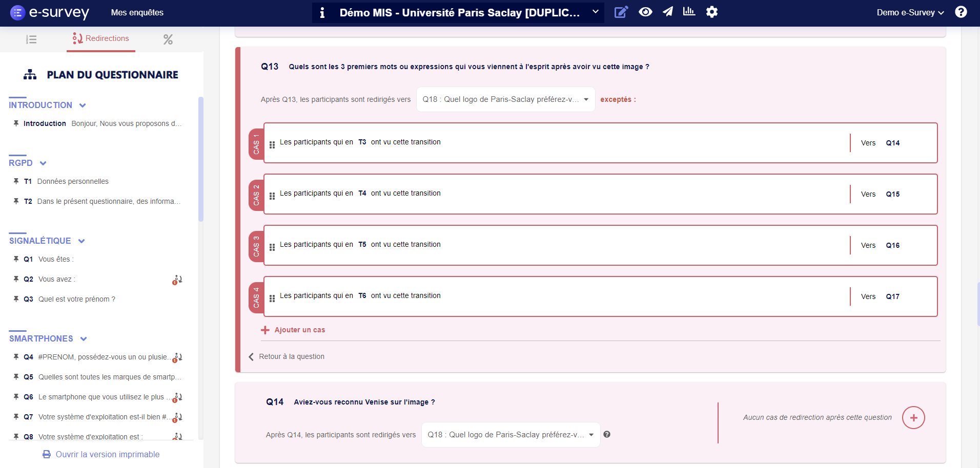980x468 pixels.
Task: Collapse the INTRODUCTION section
Action: coord(83,105)
